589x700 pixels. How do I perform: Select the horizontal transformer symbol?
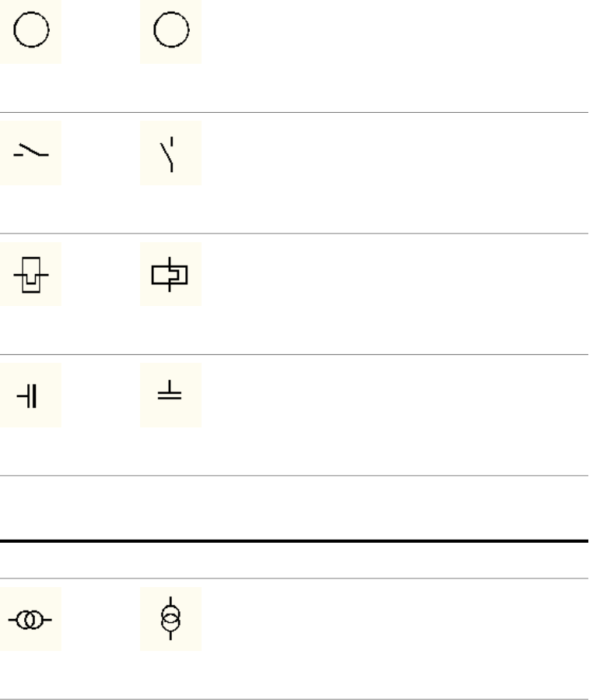coord(30,620)
